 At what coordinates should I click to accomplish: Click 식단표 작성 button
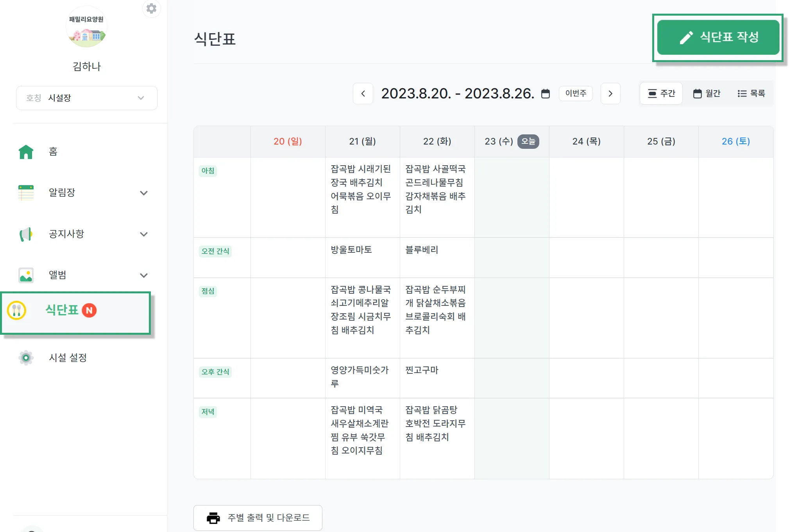click(x=718, y=37)
